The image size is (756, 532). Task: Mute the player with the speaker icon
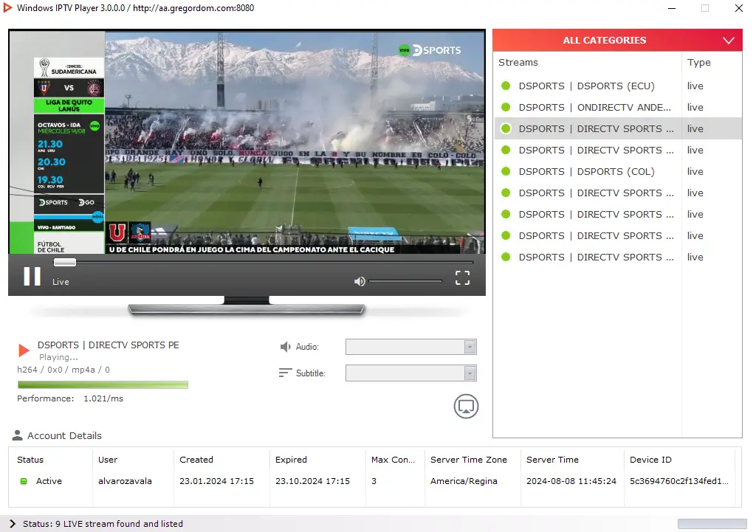coord(360,281)
